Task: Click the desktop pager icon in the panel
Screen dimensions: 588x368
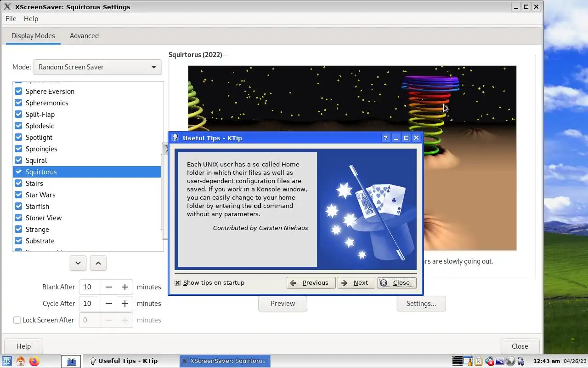Action: (71, 361)
